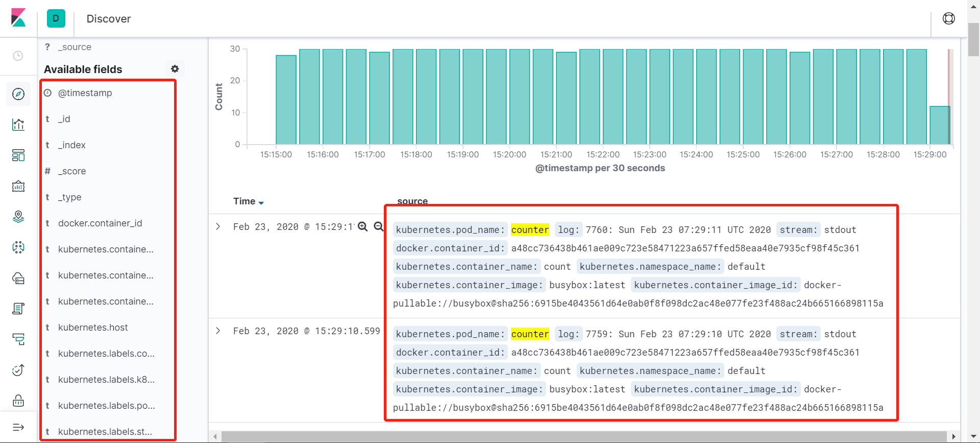Expand the 15:29:11 log row
Image resolution: width=980 pixels, height=443 pixels.
[218, 226]
